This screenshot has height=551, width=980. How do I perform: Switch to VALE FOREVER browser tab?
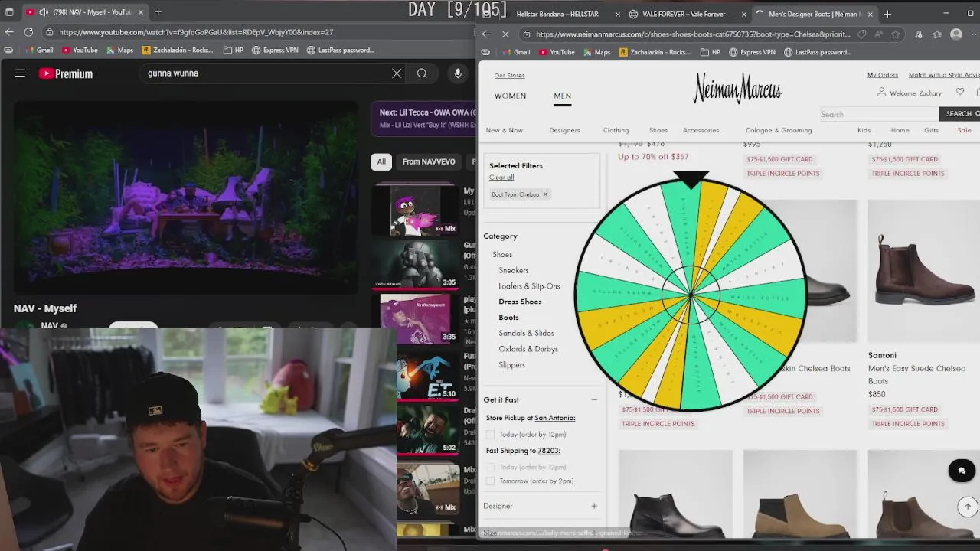click(684, 14)
